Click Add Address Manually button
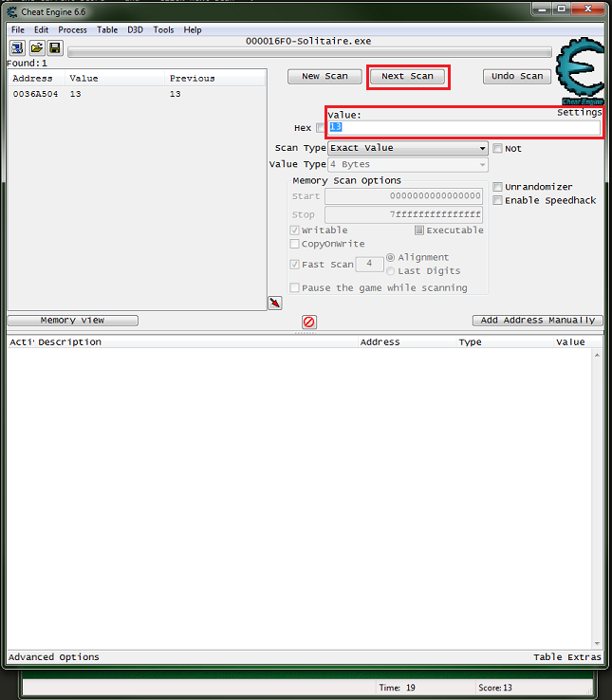 [x=537, y=321]
